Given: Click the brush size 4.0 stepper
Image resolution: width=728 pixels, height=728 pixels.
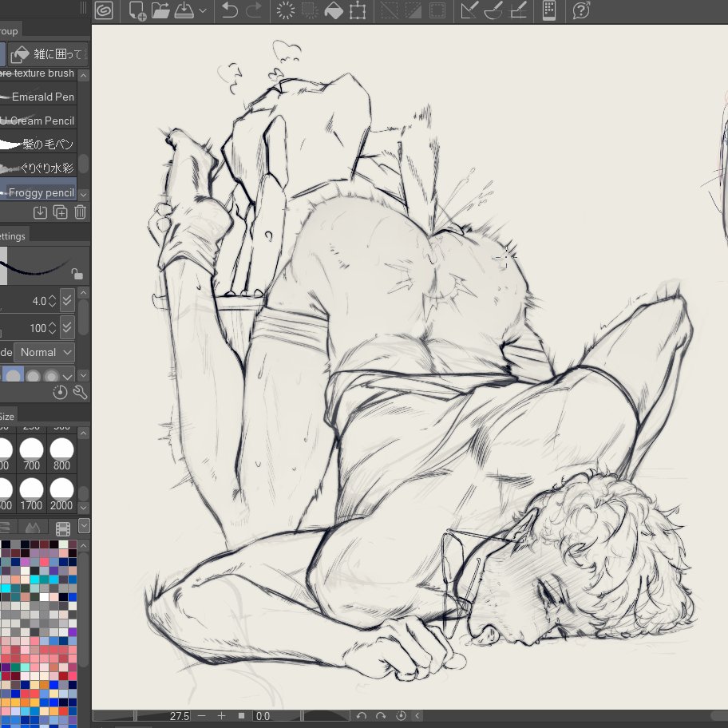Looking at the screenshot, I should [x=53, y=301].
